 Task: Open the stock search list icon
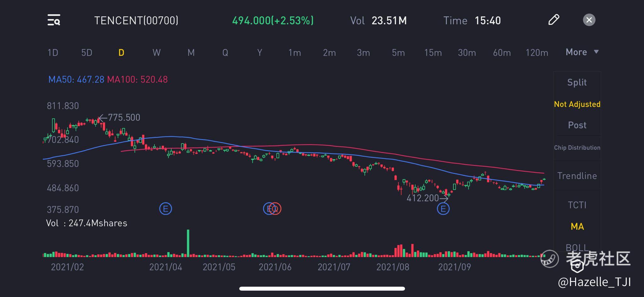(x=54, y=20)
